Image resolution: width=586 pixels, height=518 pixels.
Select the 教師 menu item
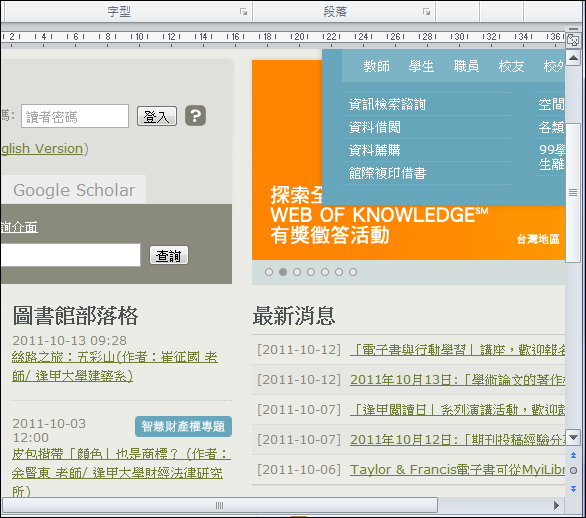coord(376,66)
